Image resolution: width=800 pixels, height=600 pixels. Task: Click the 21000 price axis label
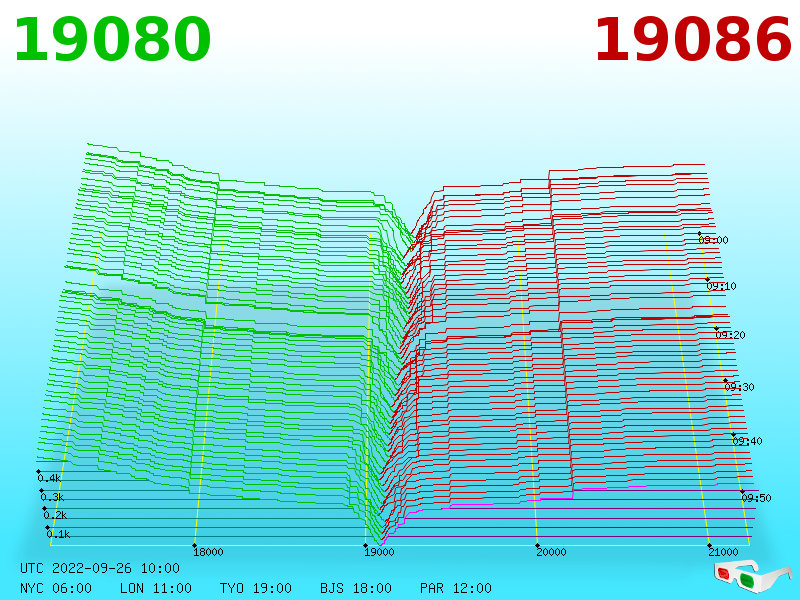pyautogui.click(x=723, y=552)
